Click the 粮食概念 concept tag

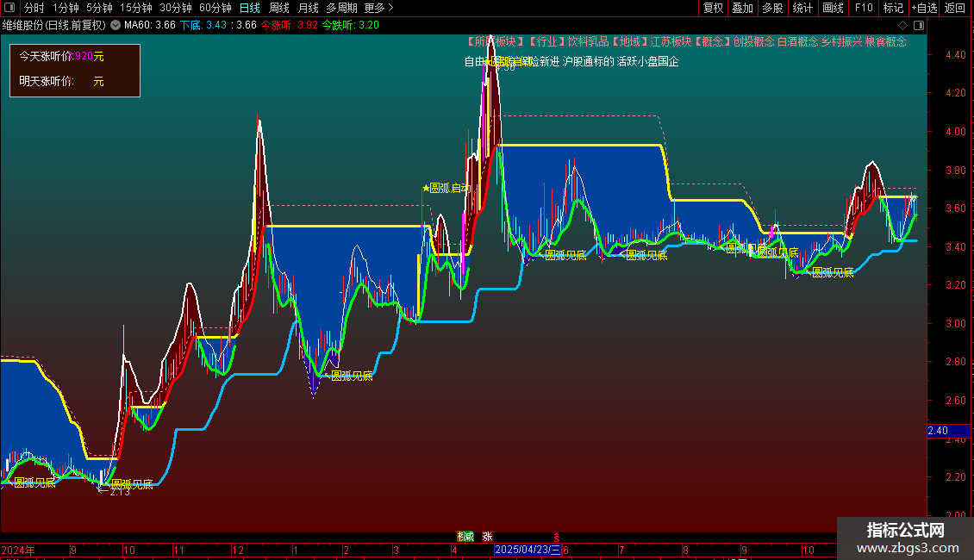pos(886,41)
